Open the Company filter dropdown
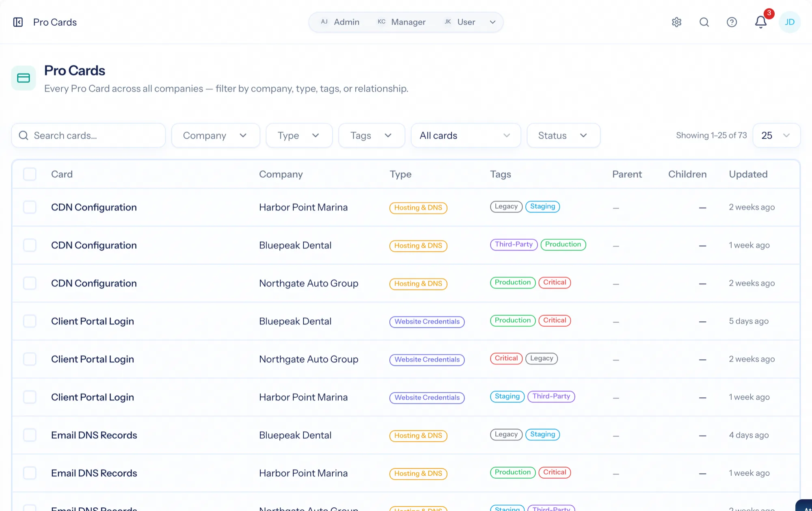 point(216,136)
